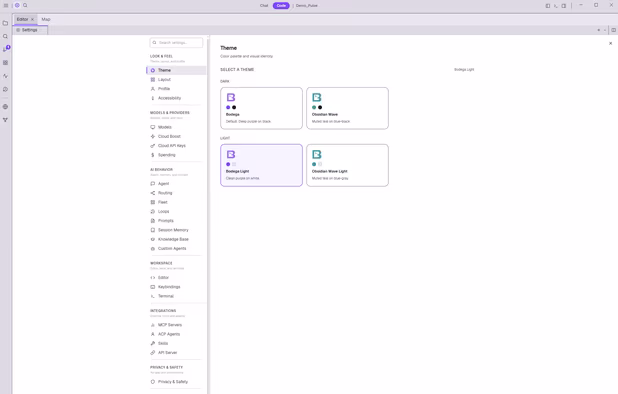Open MCP Servers settings
Viewport: 618px width, 394px height.
[x=176, y=325]
